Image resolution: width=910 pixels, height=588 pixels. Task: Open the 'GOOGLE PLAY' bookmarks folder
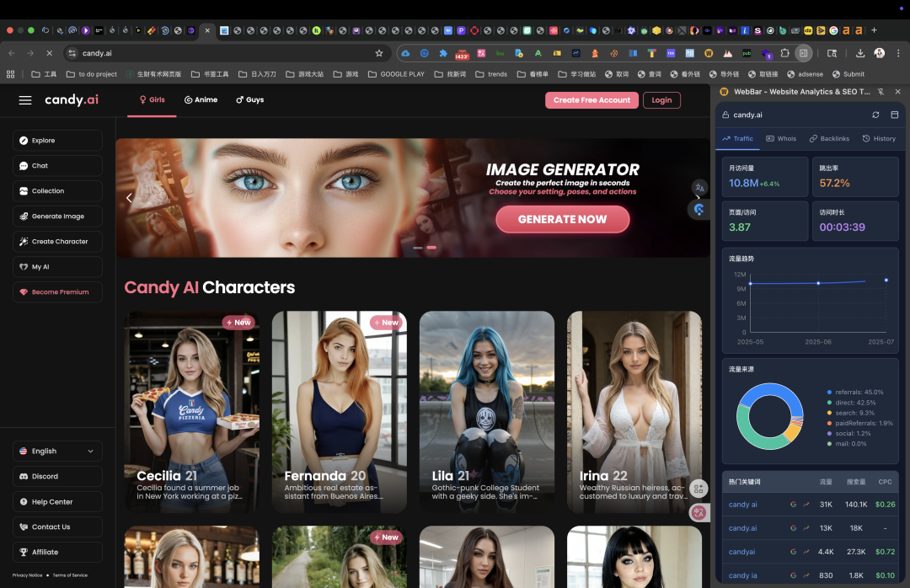click(396, 74)
